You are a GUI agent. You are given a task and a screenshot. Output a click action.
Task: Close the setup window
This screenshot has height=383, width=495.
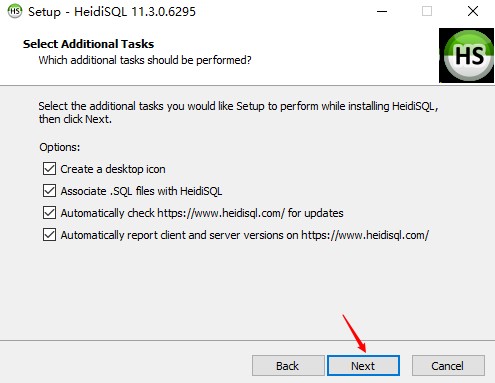pos(473,11)
